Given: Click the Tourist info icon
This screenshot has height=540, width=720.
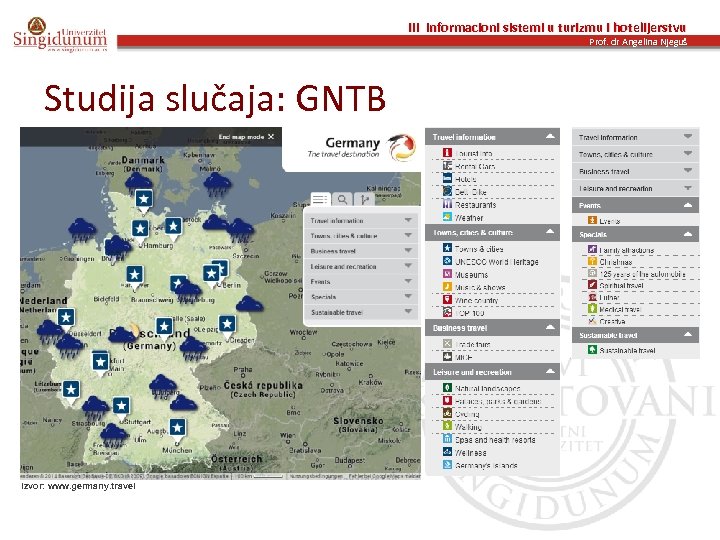Looking at the screenshot, I should point(447,152).
